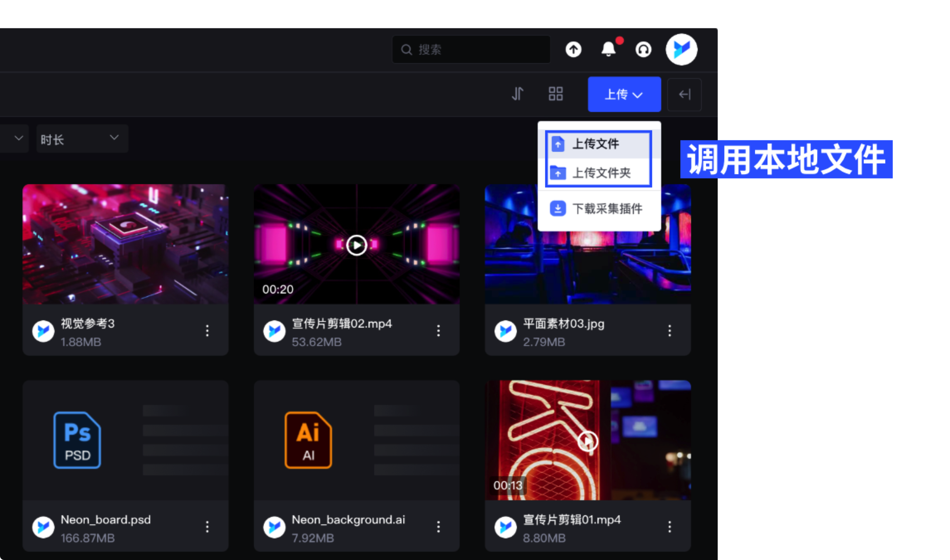The width and height of the screenshot is (950, 560).
Task: Open more options for Neon_background.ai
Action: (438, 527)
